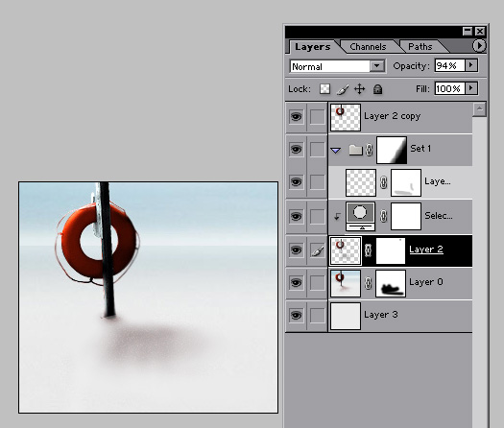Click the mask link chain on Layer 0
Viewport: 504px width, 428px height.
point(369,283)
